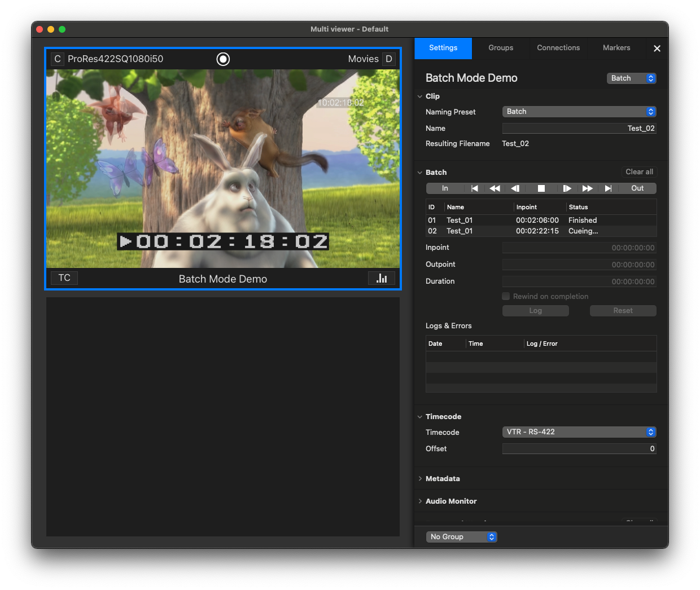Click the Inpoint 00:02:06:00 cell

[537, 221]
